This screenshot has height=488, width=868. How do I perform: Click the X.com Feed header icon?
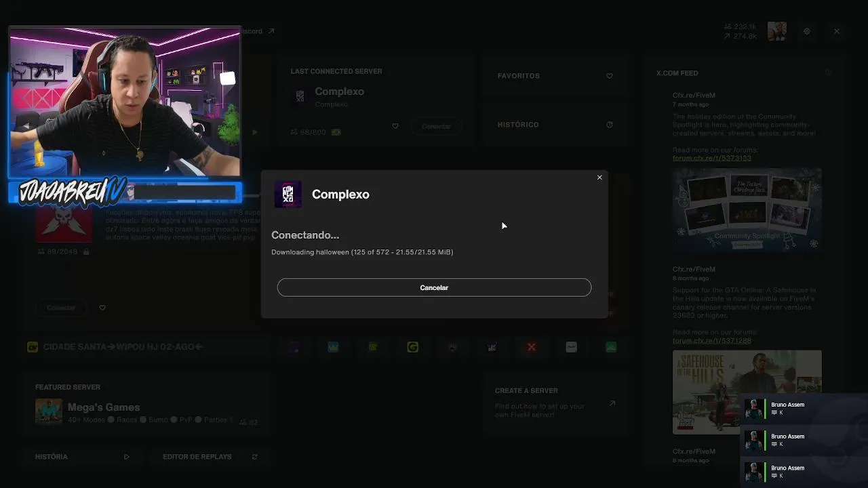[829, 73]
